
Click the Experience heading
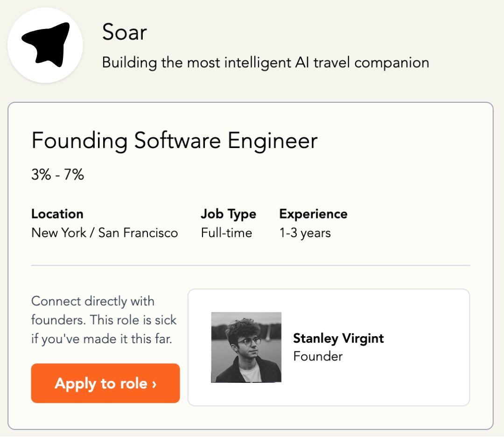point(313,214)
